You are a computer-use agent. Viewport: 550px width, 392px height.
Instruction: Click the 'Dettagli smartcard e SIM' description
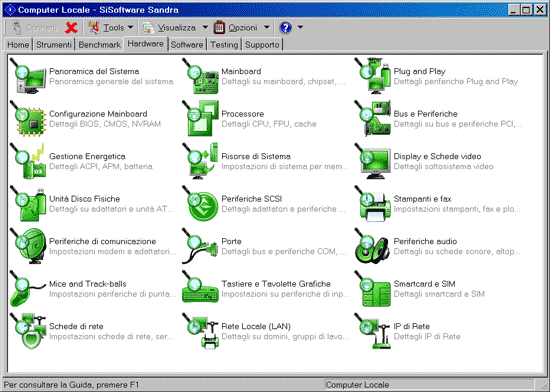coord(439,294)
